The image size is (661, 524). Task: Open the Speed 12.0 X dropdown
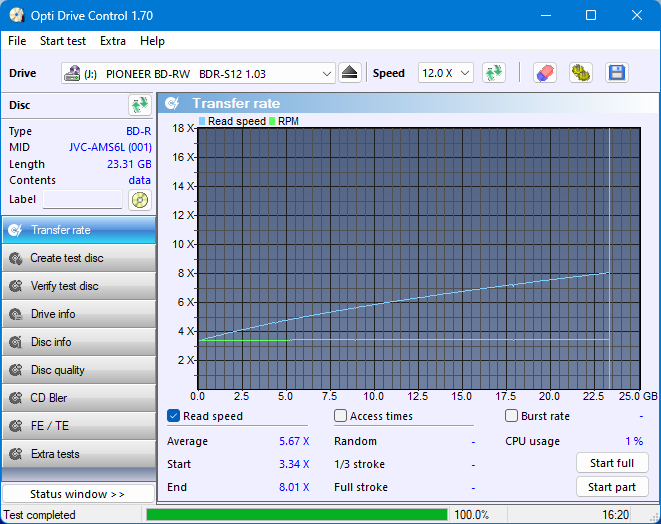coord(445,73)
